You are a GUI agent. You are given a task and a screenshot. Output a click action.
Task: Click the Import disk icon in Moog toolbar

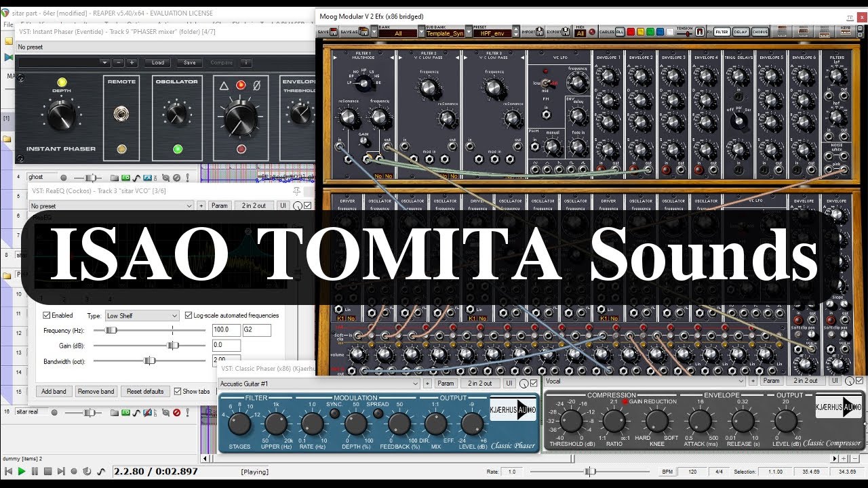point(539,32)
